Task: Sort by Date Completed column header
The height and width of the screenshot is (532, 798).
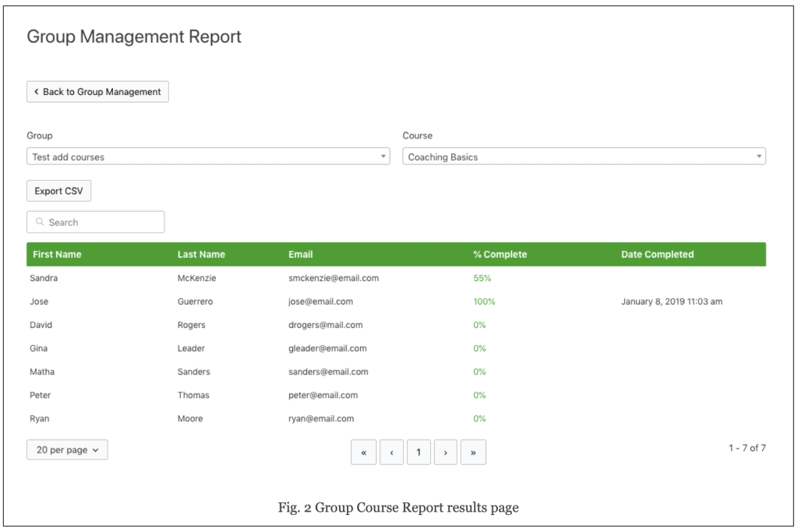Action: [657, 254]
